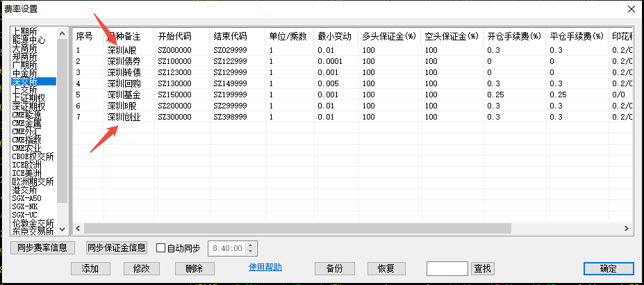The image size is (644, 285).
Task: Click the 添加 button
Action: (x=90, y=268)
